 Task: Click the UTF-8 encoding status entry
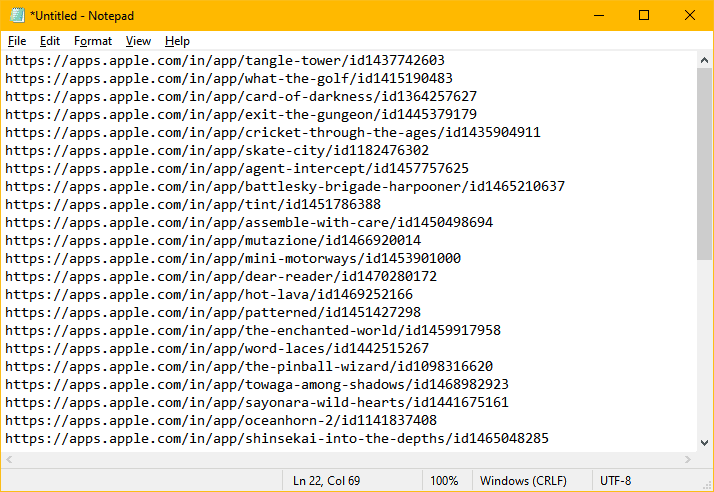(616, 481)
